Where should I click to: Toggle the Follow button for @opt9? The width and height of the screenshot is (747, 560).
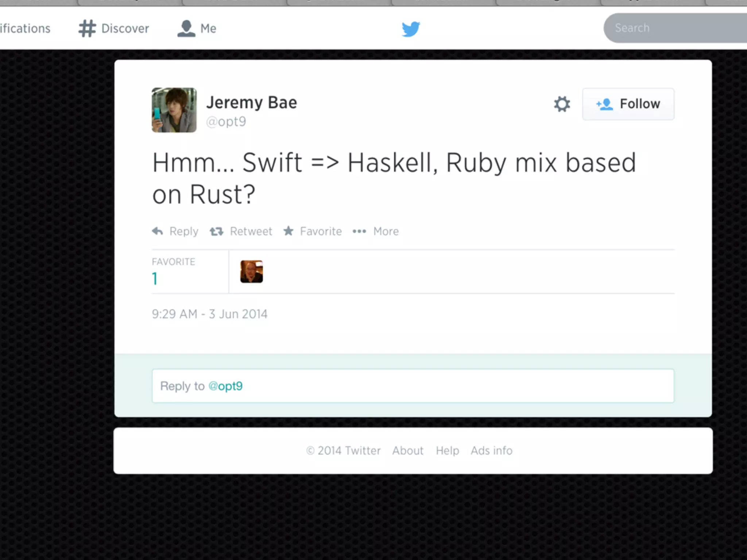pyautogui.click(x=628, y=104)
